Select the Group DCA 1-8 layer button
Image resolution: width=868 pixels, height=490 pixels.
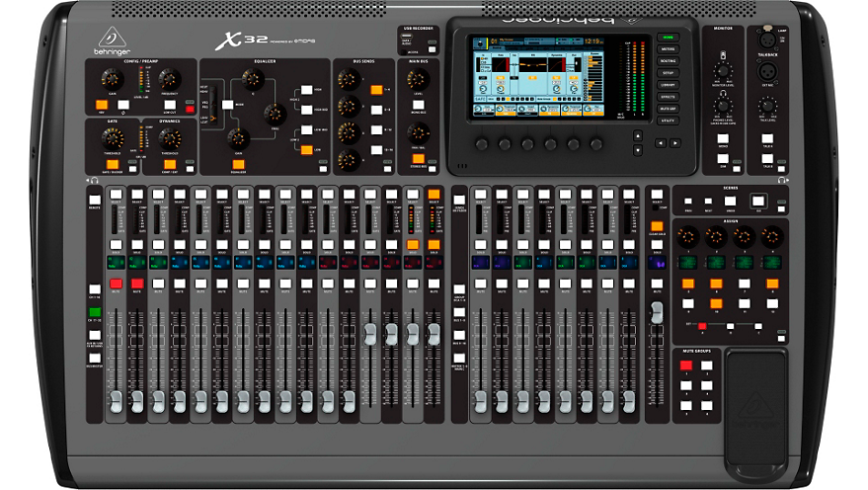coord(459,289)
